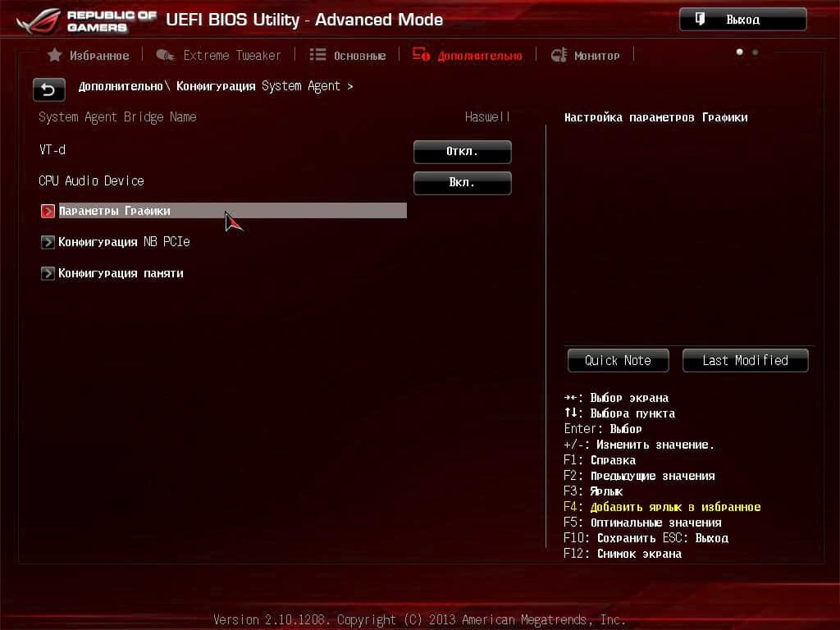
Task: Select the second page indicator dot
Action: pyautogui.click(x=755, y=52)
